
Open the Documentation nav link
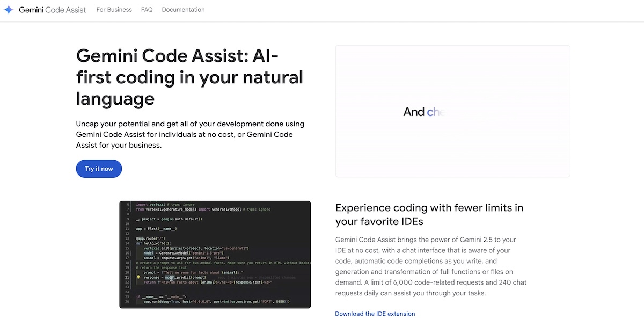(183, 10)
